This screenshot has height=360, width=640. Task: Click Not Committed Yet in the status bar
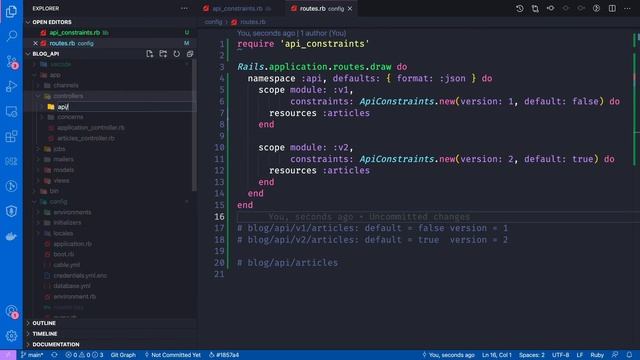[x=173, y=355]
